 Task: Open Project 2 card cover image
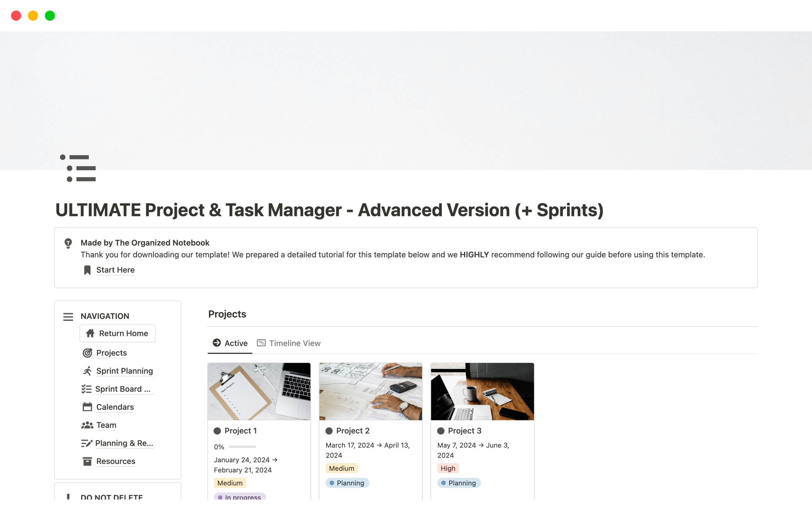[x=370, y=391]
